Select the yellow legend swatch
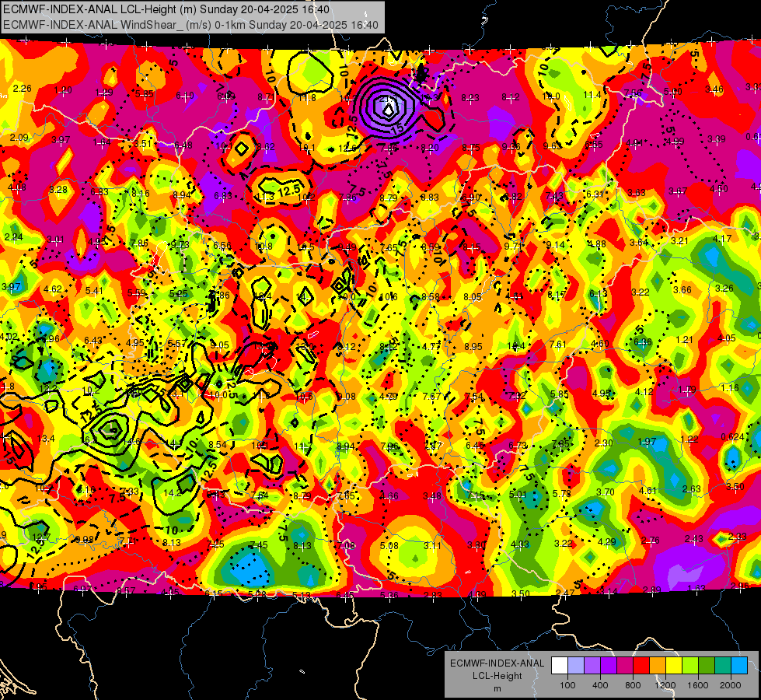 click(x=674, y=666)
